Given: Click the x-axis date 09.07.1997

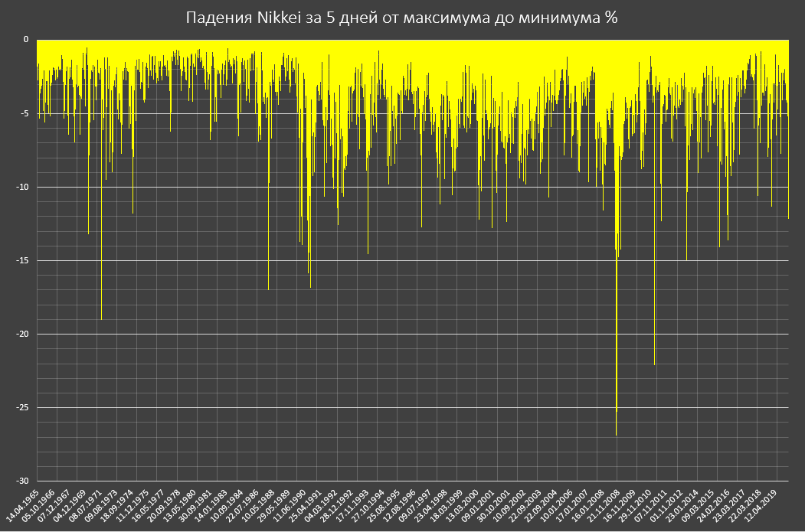Looking at the screenshot, I should point(414,506).
